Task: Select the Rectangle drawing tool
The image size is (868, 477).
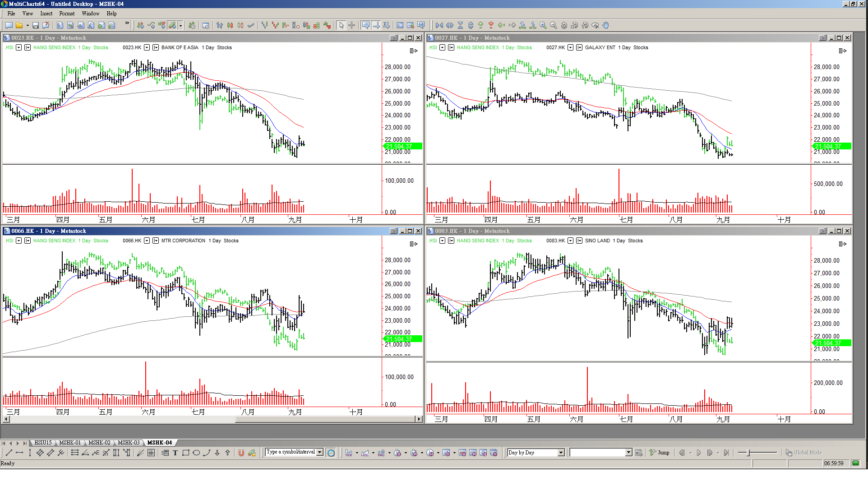Action: tap(185, 453)
